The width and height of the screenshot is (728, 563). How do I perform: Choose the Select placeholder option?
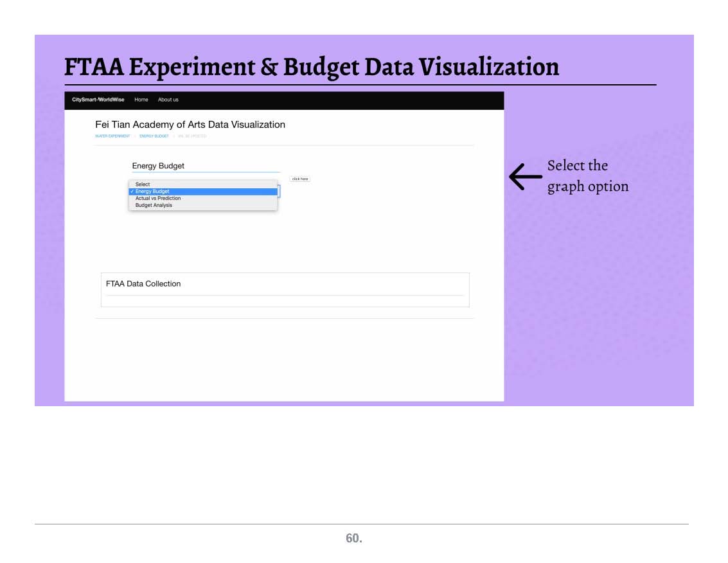pyautogui.click(x=143, y=184)
